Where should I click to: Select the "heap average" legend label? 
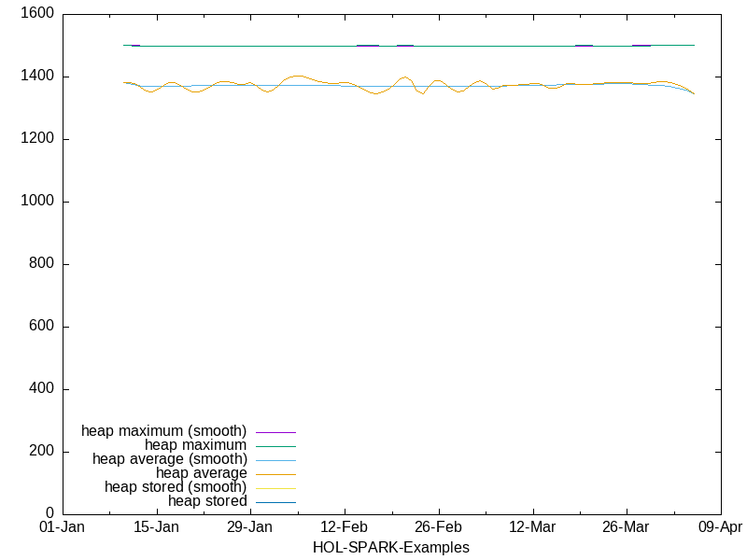click(x=201, y=473)
